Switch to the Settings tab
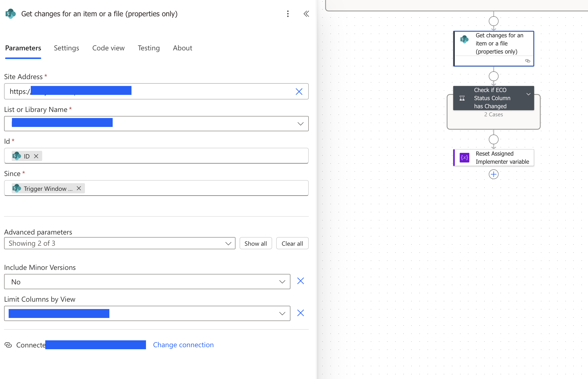Screen dimensions: 588x379 pos(66,48)
